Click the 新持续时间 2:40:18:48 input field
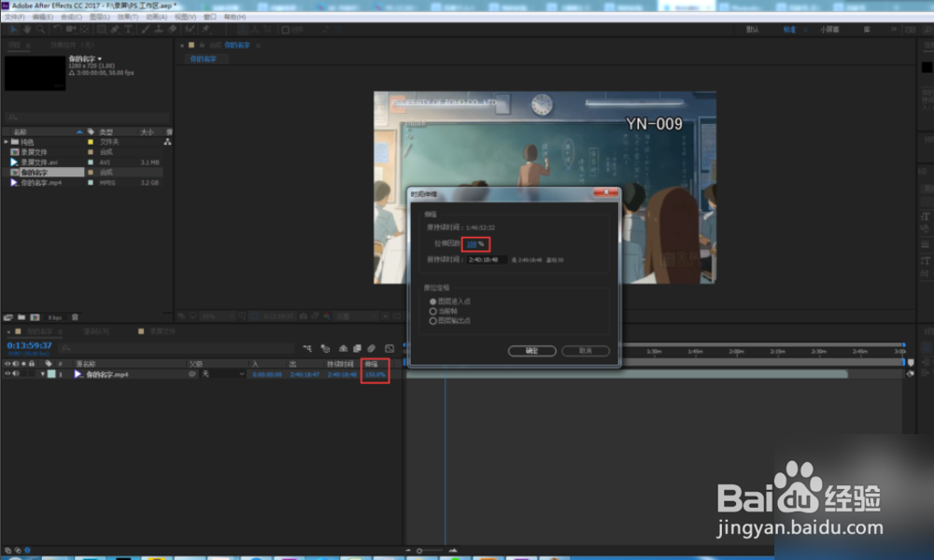The width and height of the screenshot is (934, 560). pos(487,260)
